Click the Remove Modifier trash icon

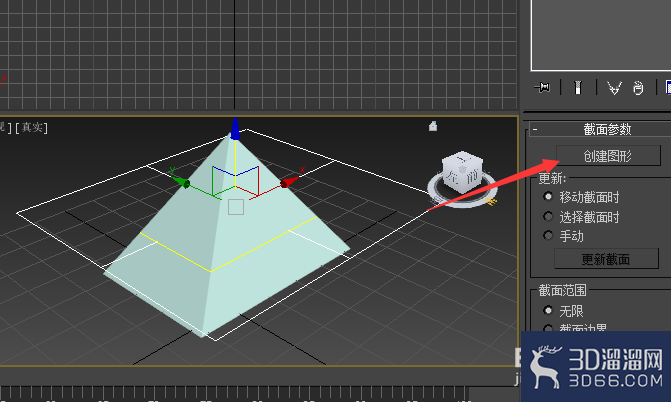coord(638,88)
